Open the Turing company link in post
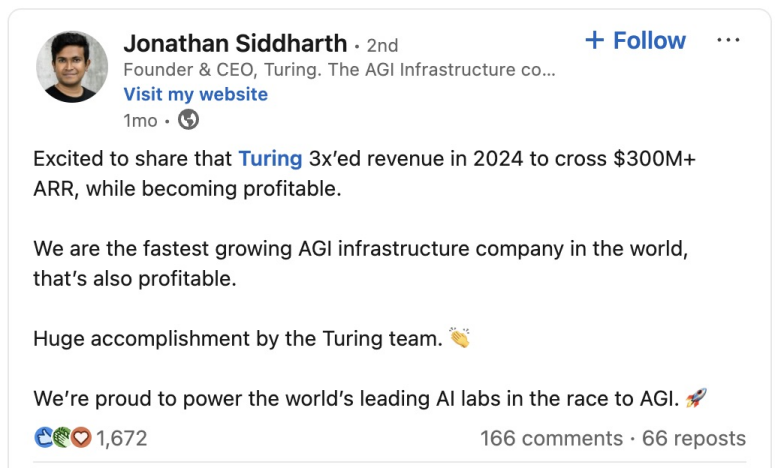Viewport: 778px width, 468px height. (270, 158)
